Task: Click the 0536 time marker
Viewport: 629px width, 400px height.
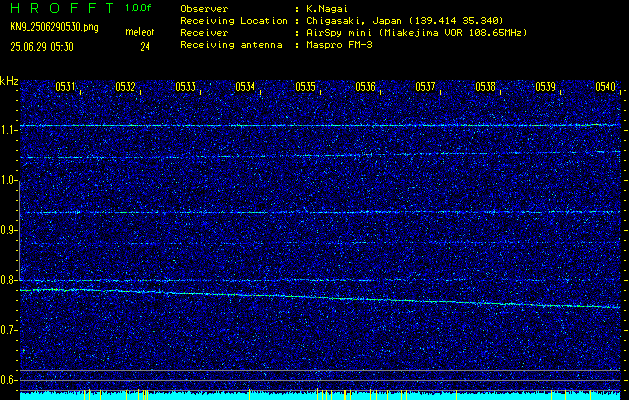Action: click(x=365, y=87)
